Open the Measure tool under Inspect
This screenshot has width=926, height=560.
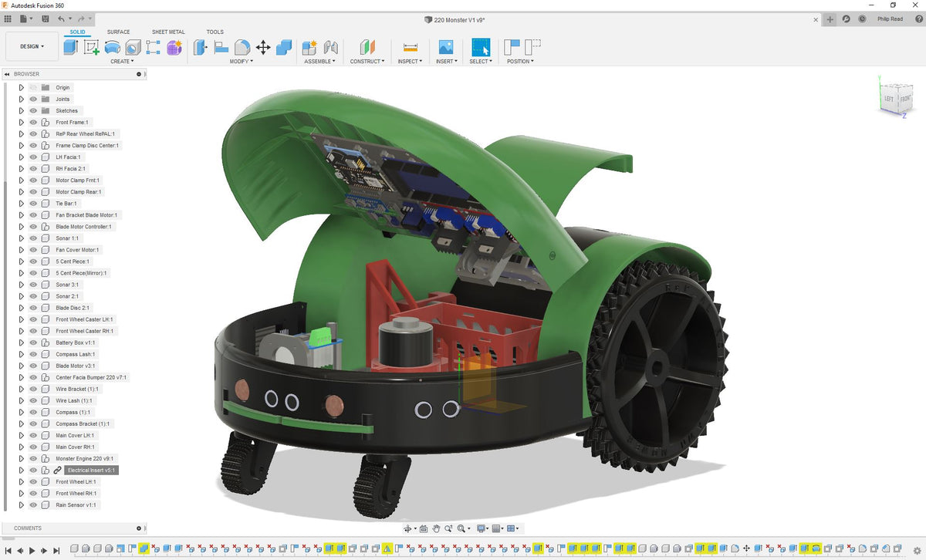(410, 47)
